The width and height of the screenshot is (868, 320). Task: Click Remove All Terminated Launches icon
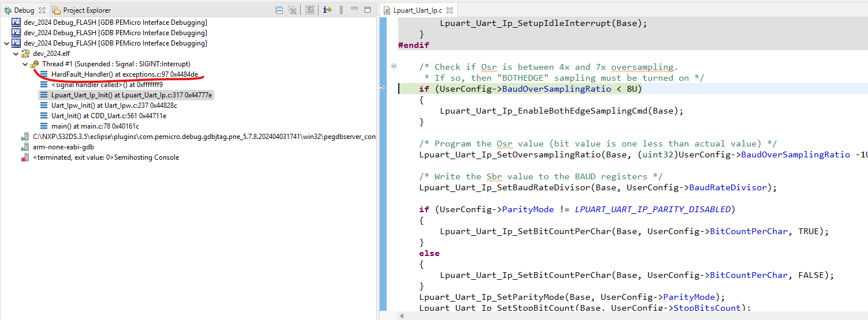click(293, 10)
